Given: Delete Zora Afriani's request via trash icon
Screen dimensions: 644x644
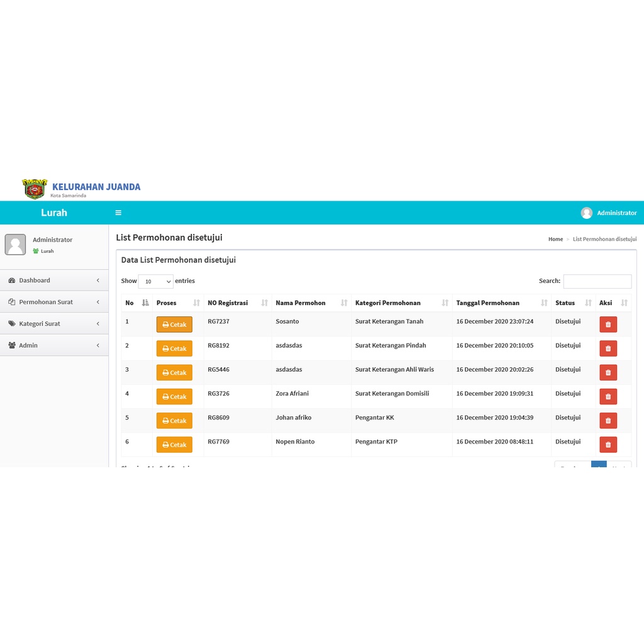Looking at the screenshot, I should coord(608,397).
